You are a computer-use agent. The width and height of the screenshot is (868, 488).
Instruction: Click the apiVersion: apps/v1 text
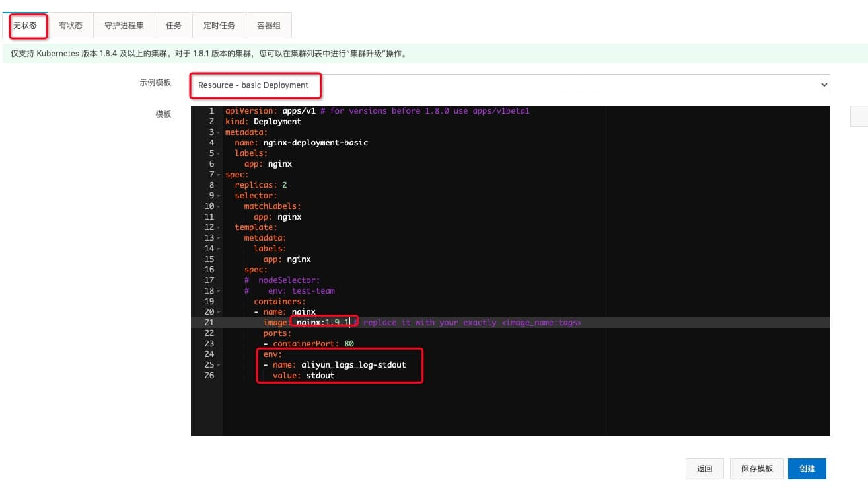(x=271, y=111)
